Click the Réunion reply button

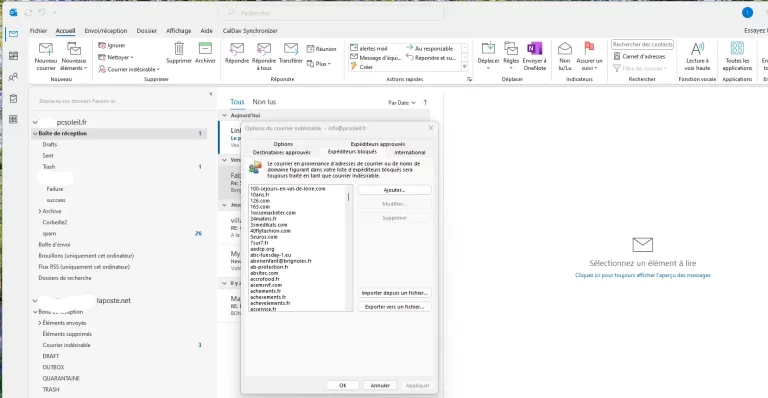pos(322,49)
